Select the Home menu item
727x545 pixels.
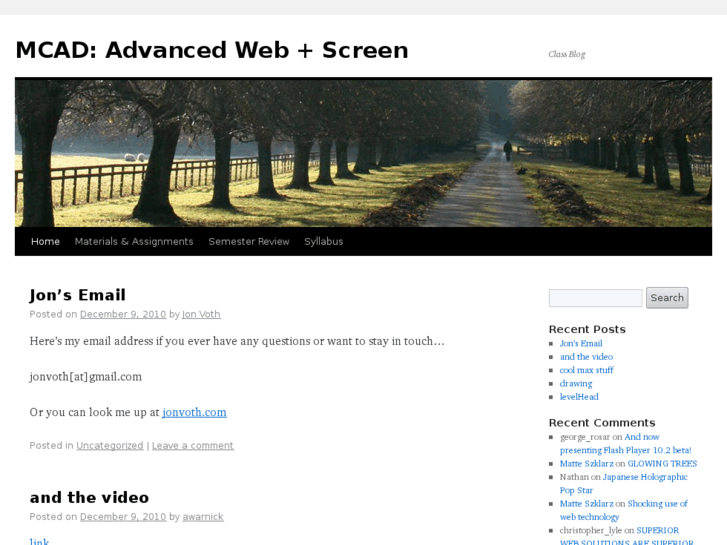coord(45,241)
